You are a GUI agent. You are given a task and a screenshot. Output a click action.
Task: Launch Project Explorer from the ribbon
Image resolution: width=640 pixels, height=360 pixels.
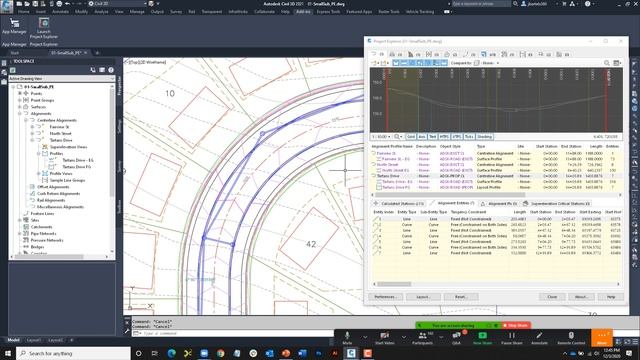[x=44, y=28]
